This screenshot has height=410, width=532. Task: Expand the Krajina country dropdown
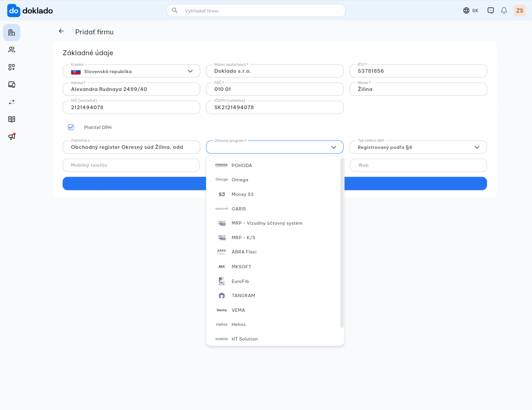[x=131, y=71]
